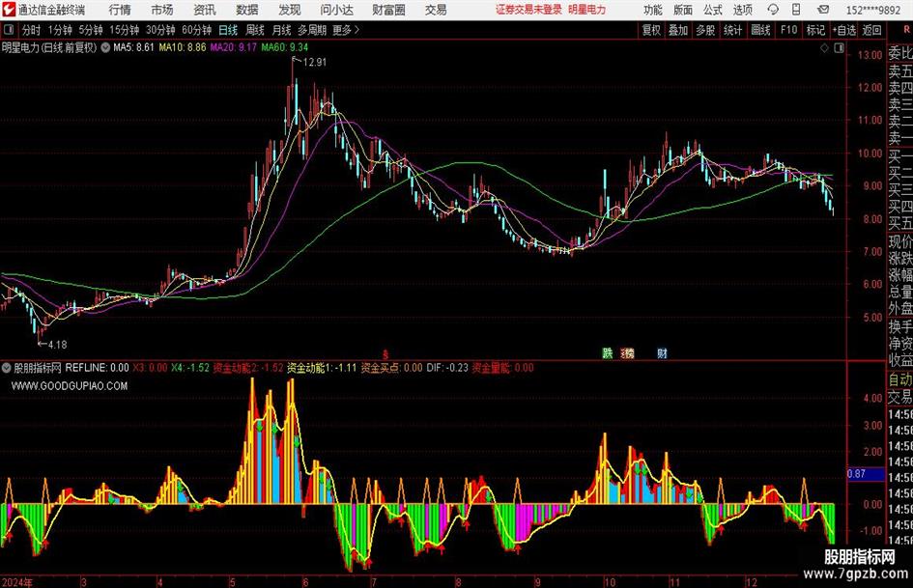Switch to 30分钟 period
The image size is (913, 588).
(160, 30)
